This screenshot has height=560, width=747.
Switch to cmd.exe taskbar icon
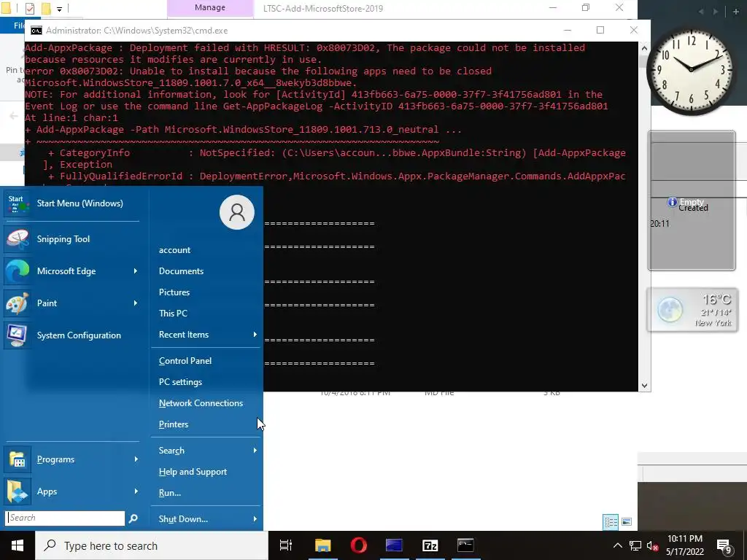465,545
